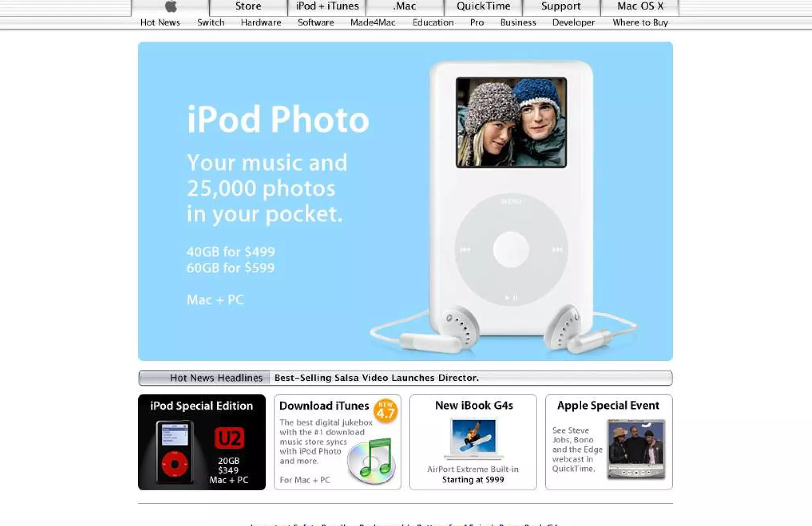Click the Starting at $999 text
The height and width of the screenshot is (526, 812).
point(473,480)
